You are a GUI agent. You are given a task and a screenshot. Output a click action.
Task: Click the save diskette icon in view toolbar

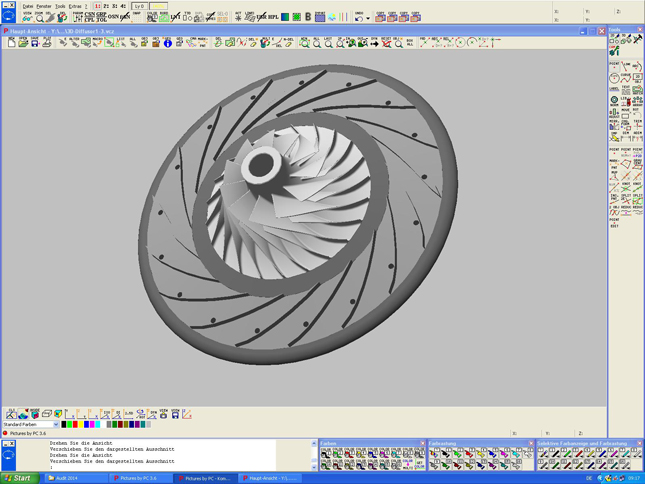point(35,43)
